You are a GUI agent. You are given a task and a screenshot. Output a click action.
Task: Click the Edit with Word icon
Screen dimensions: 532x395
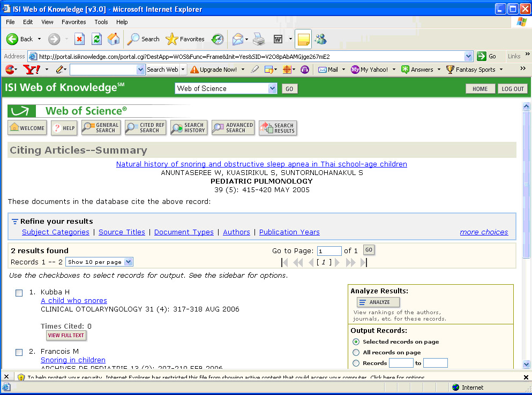pyautogui.click(x=278, y=39)
